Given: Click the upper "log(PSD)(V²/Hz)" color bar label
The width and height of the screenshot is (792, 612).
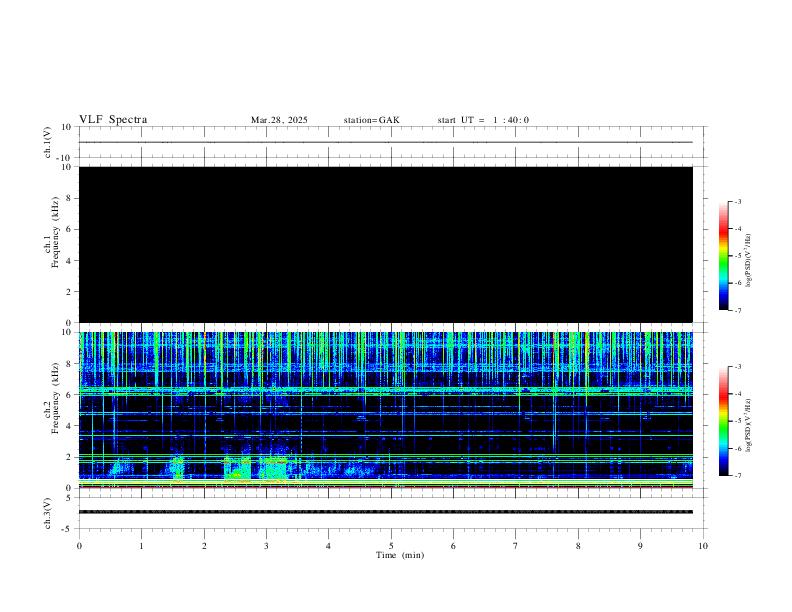Looking at the screenshot, I should [x=748, y=260].
